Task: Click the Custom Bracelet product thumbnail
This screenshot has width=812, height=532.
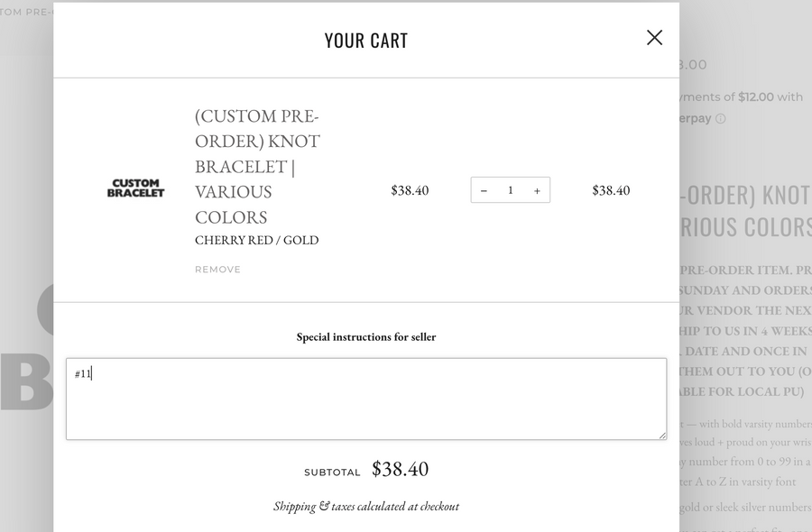Action: coord(136,188)
